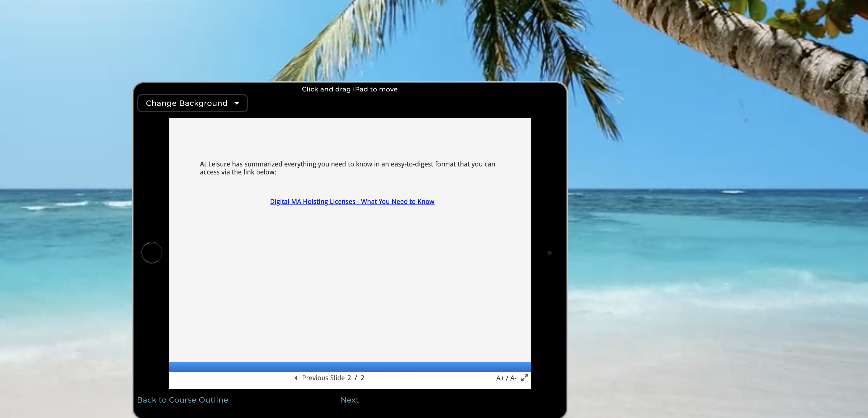Click the '2 / 2' slide counter
This screenshot has height=418, width=868.
click(356, 378)
